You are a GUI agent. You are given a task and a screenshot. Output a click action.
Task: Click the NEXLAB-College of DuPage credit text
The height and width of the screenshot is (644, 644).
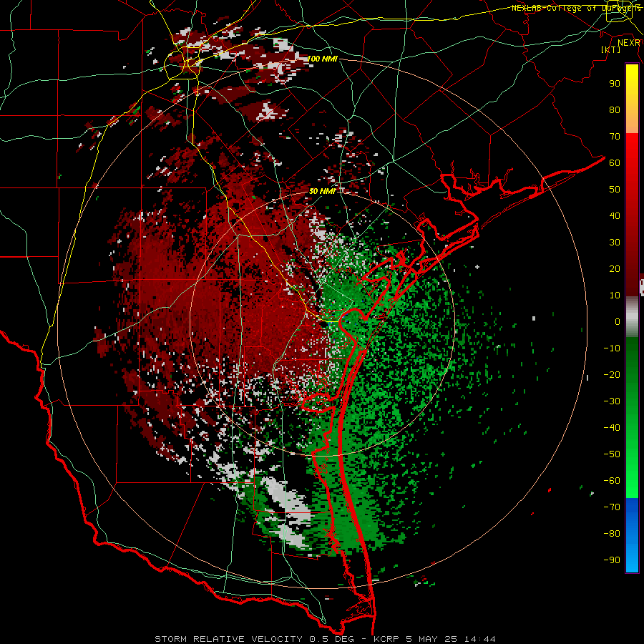point(575,8)
